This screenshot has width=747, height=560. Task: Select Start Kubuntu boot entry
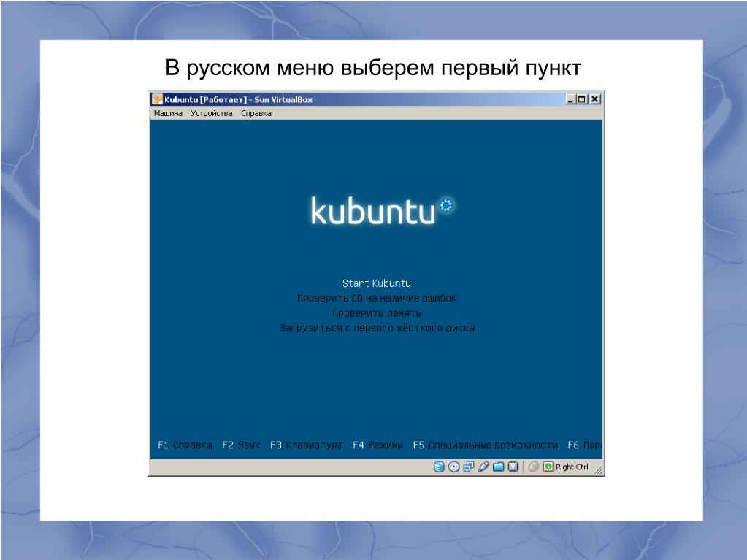[376, 283]
